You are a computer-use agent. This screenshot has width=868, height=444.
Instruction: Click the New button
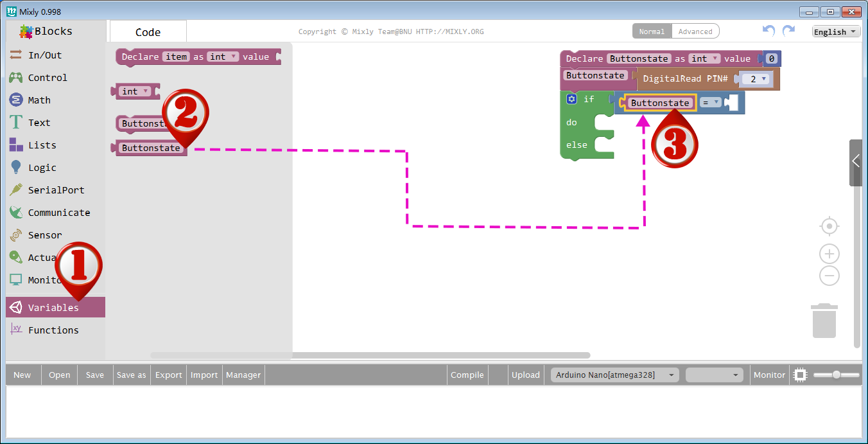[x=22, y=375]
